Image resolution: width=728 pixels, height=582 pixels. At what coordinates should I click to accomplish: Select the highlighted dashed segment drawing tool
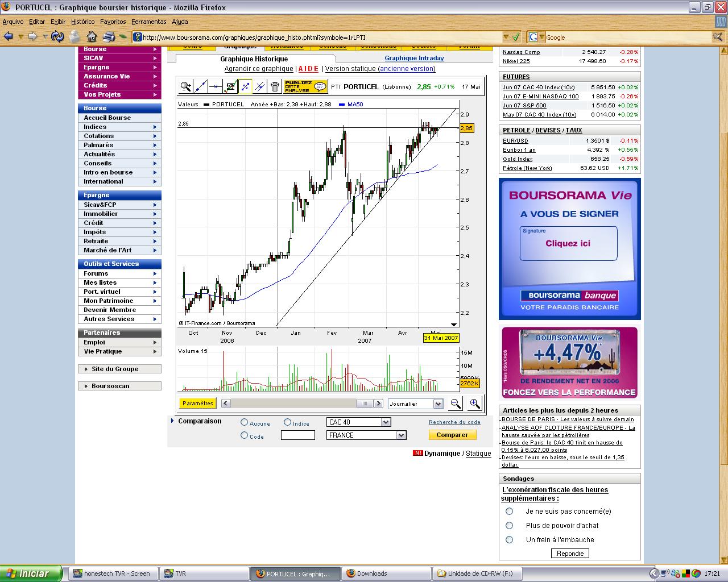[x=245, y=86]
